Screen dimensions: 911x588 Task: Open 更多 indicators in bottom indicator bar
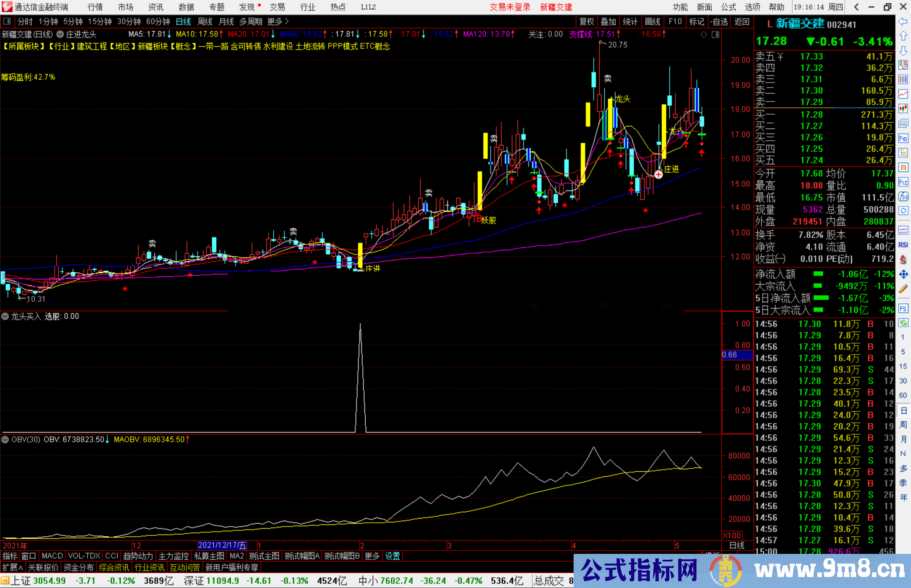click(372, 556)
